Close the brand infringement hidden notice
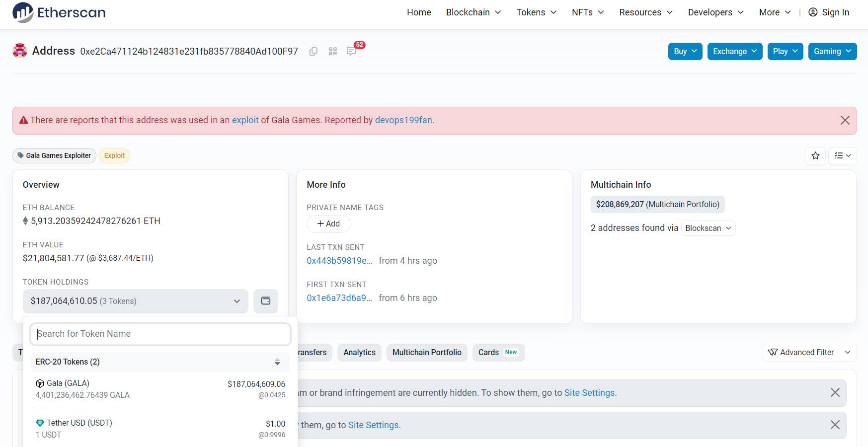This screenshot has width=868, height=447. 835,392
